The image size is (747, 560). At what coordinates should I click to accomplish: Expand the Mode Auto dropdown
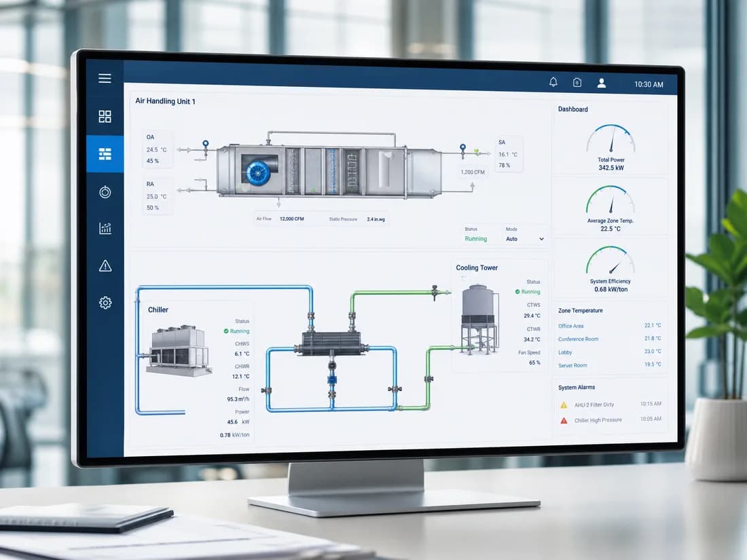click(525, 239)
